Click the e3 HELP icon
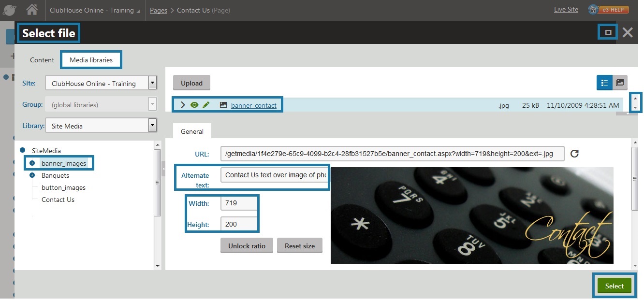This screenshot has height=300, width=644. pyautogui.click(x=608, y=10)
